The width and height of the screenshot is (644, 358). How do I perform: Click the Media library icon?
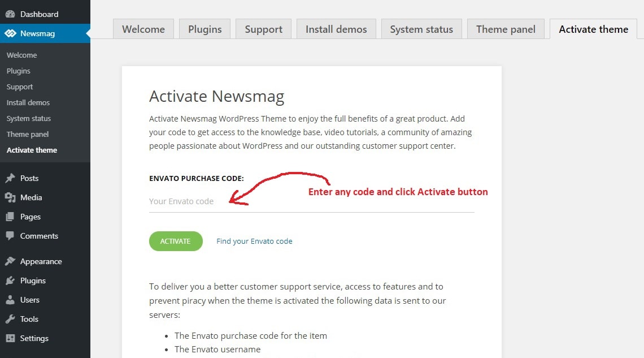click(10, 197)
